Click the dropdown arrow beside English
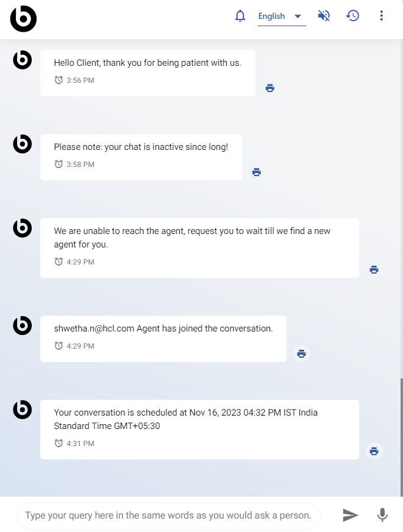 tap(298, 16)
